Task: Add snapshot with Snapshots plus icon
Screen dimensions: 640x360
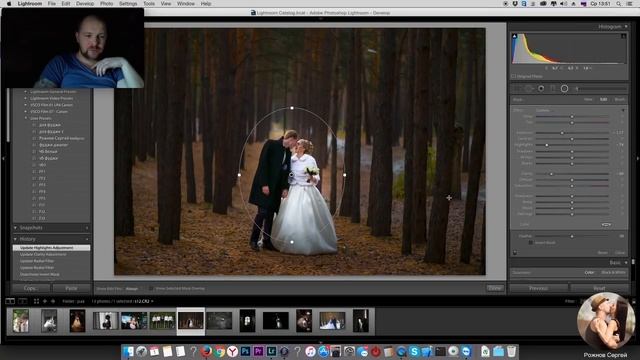Action: point(87,228)
